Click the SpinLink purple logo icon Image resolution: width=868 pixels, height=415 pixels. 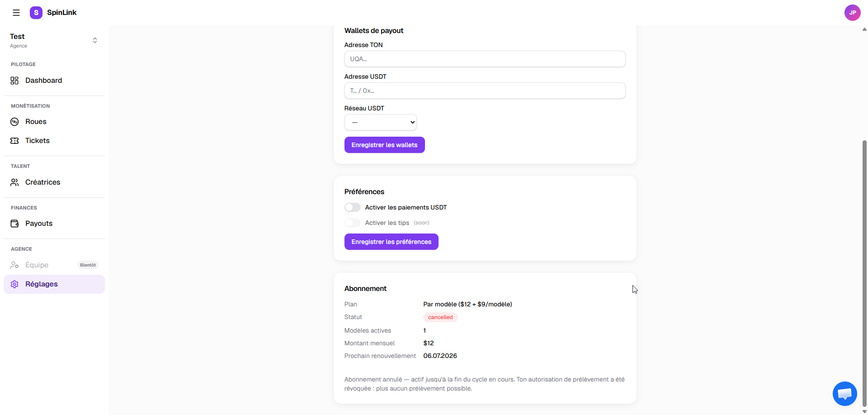pyautogui.click(x=36, y=13)
